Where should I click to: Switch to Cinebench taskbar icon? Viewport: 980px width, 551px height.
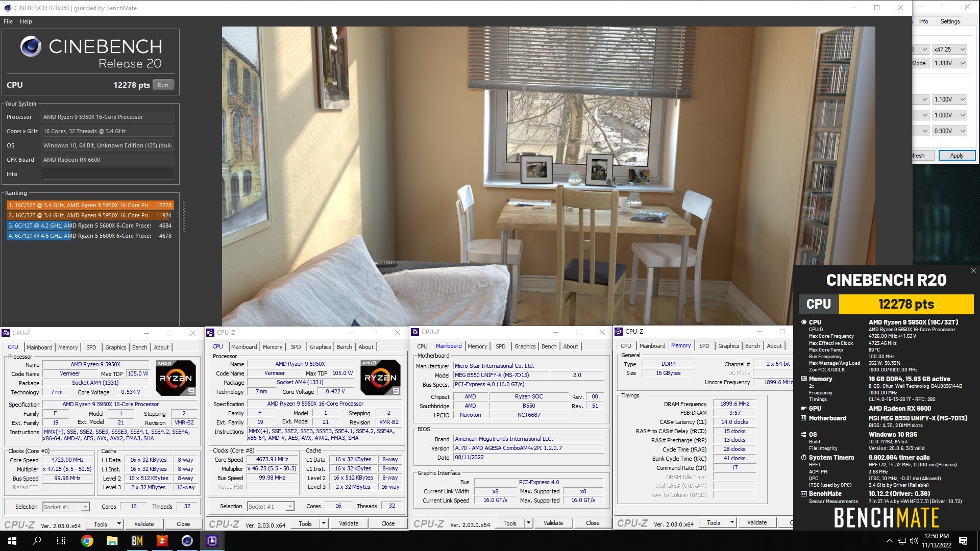point(187,541)
